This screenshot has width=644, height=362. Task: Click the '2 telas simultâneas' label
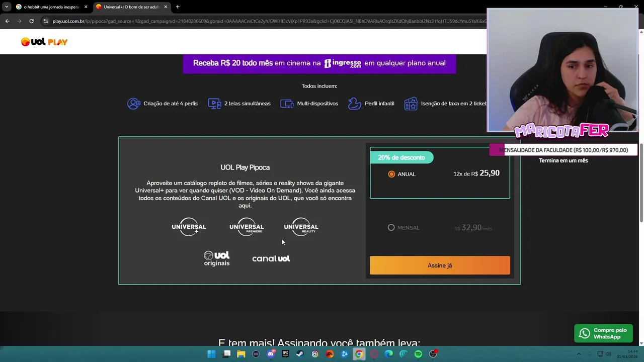(x=248, y=104)
